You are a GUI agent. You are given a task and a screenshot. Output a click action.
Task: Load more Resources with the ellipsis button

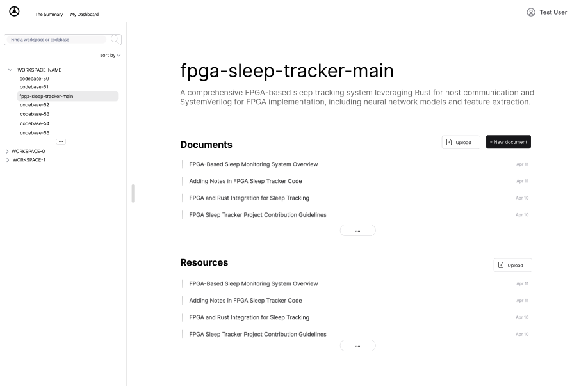(358, 346)
